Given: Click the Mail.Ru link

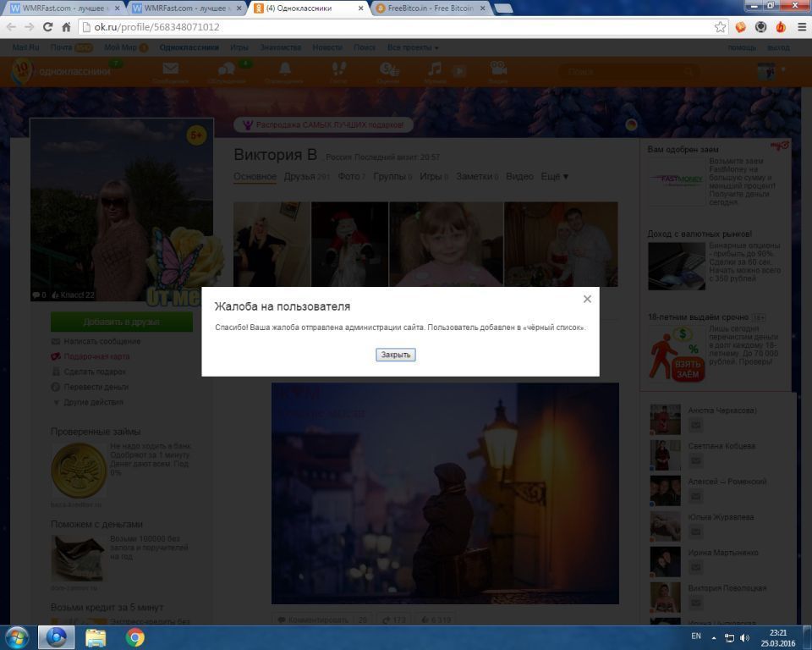Looking at the screenshot, I should [26, 47].
